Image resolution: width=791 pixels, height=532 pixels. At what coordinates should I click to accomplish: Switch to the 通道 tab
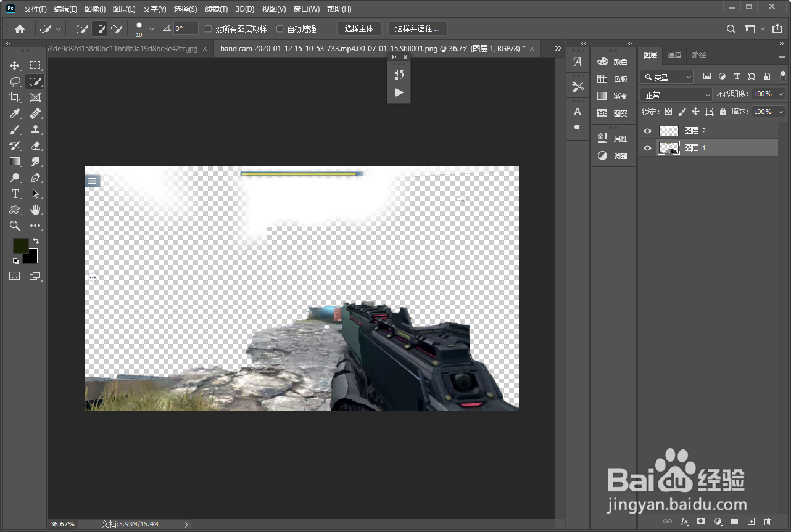(x=674, y=55)
